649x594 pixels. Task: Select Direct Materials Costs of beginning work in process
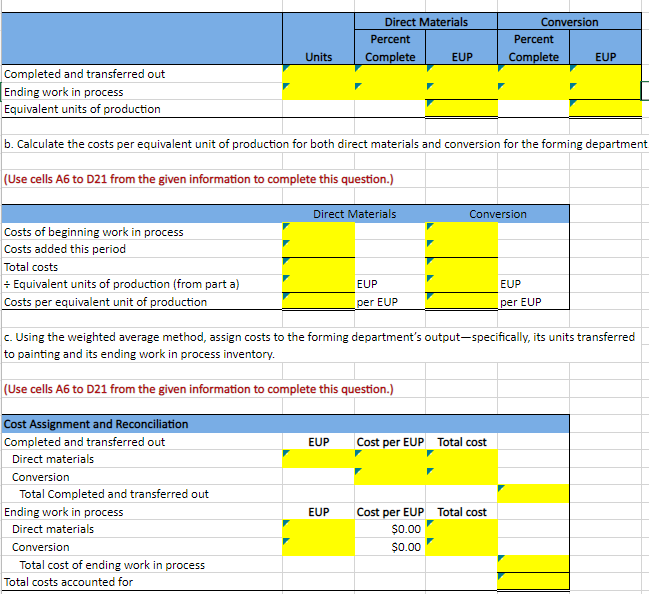[x=318, y=231]
